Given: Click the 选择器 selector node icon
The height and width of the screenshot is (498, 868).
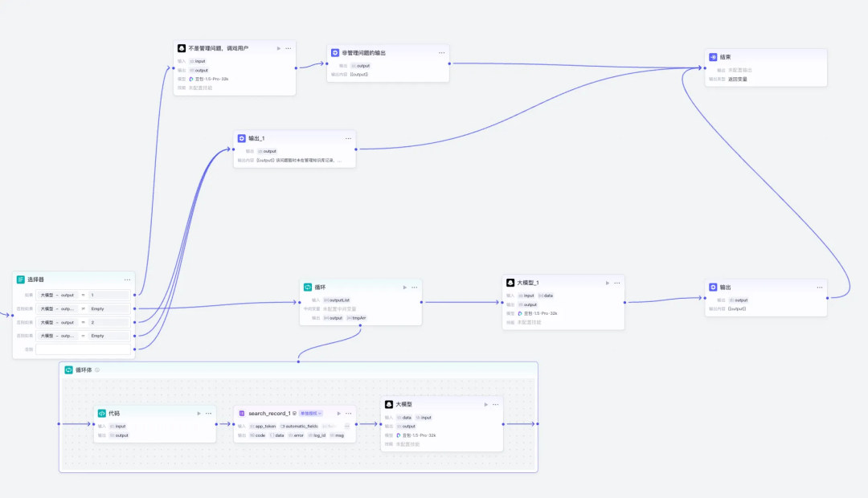Looking at the screenshot, I should [x=20, y=280].
